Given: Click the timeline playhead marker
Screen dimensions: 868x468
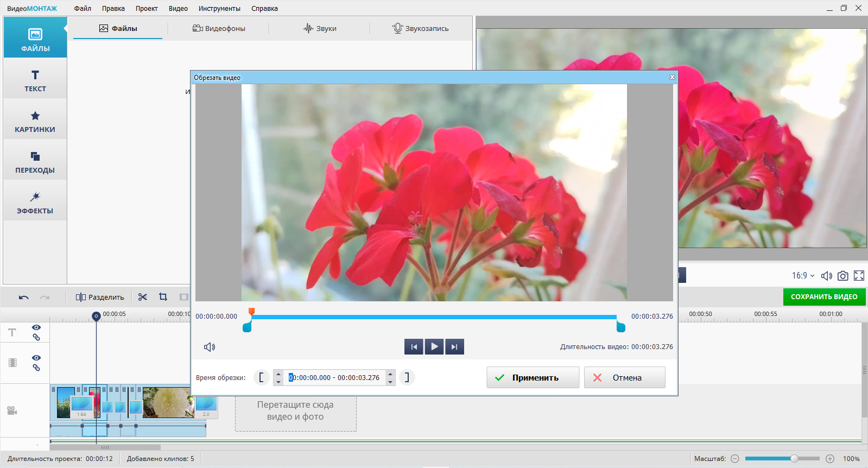Looking at the screenshot, I should point(96,316).
